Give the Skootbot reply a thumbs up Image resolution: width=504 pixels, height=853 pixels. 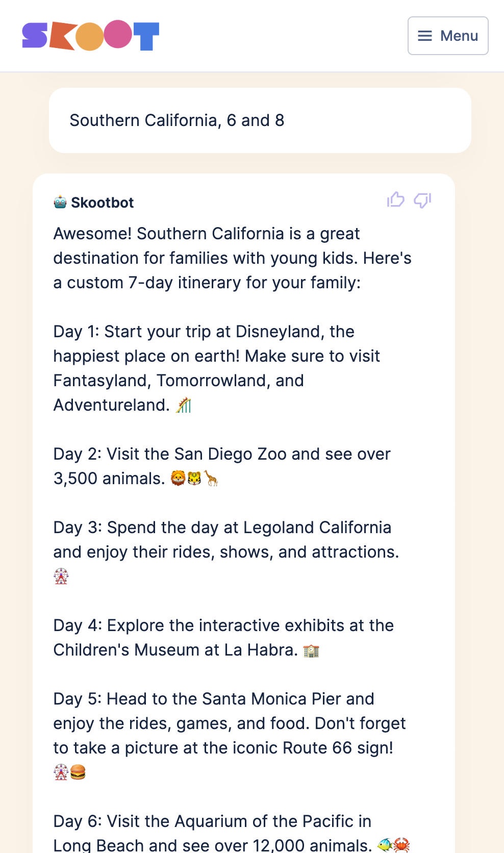[395, 200]
